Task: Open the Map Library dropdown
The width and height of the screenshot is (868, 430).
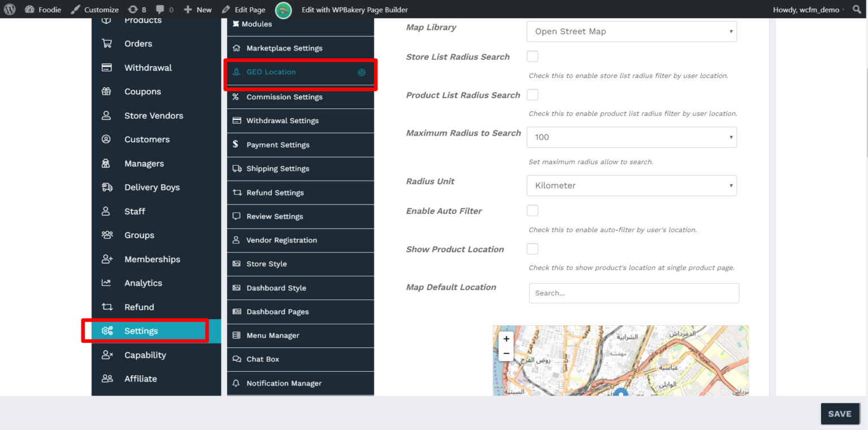Action: [631, 31]
